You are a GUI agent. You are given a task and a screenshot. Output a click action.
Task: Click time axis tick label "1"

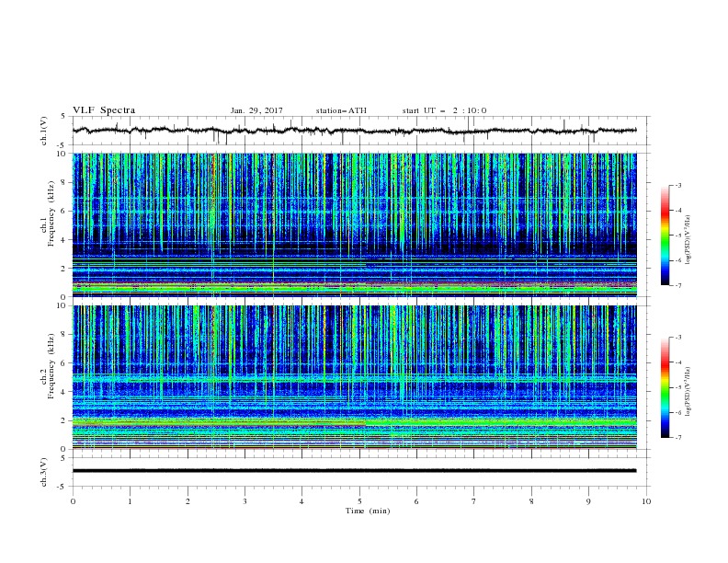(130, 501)
